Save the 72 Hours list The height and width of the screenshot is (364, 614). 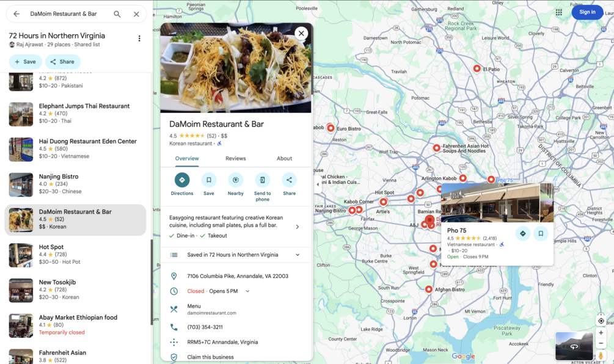[26, 62]
